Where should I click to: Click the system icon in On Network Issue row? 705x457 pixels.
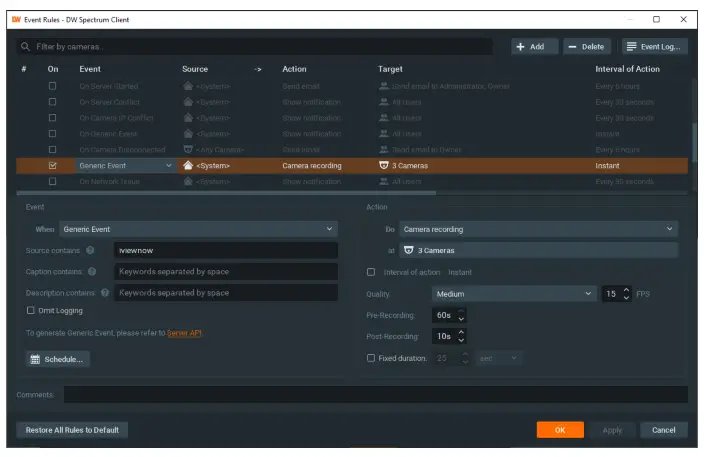pyautogui.click(x=188, y=181)
